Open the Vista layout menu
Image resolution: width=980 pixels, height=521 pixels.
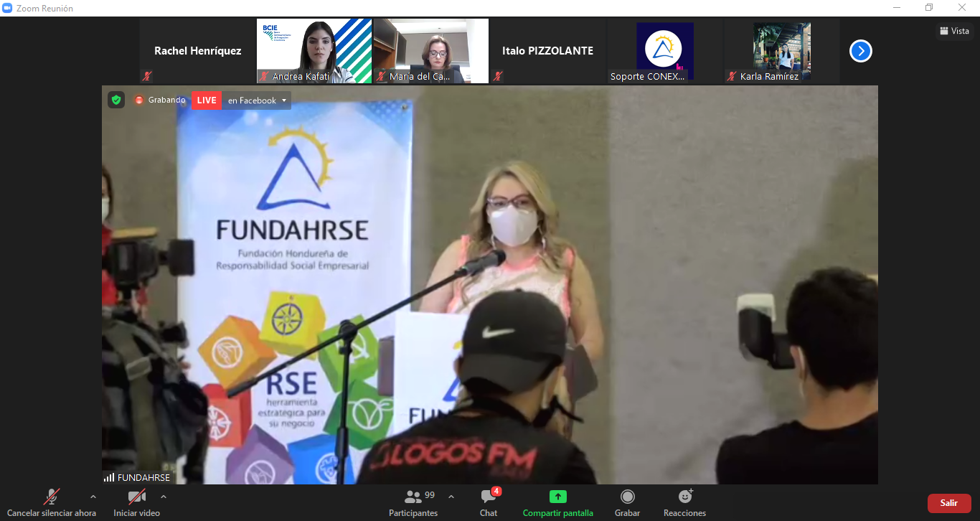954,31
